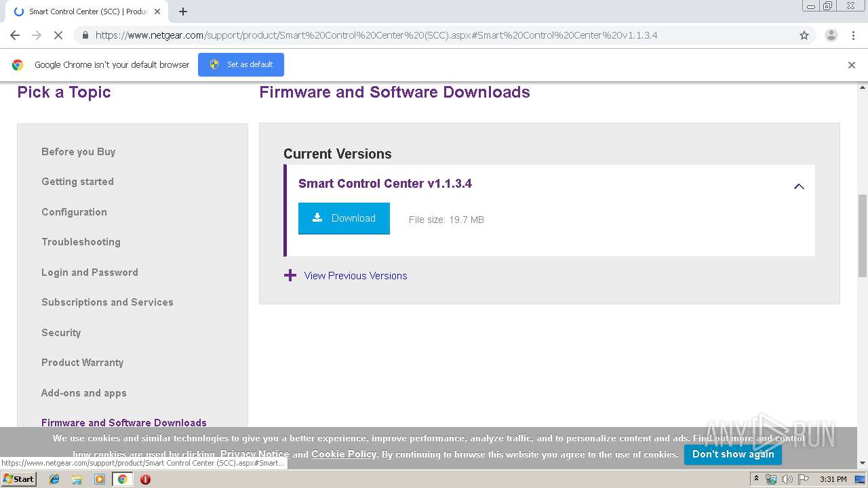Stop page loading with the X button
This screenshot has width=868, height=488.
(58, 35)
